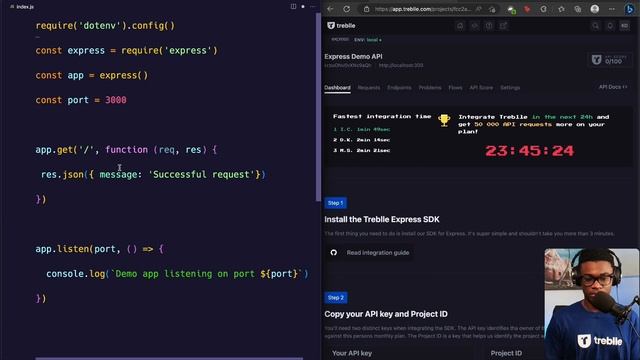Click the third Treblle header nav icon
Viewport: 640px width, 360px height.
pyautogui.click(x=489, y=26)
